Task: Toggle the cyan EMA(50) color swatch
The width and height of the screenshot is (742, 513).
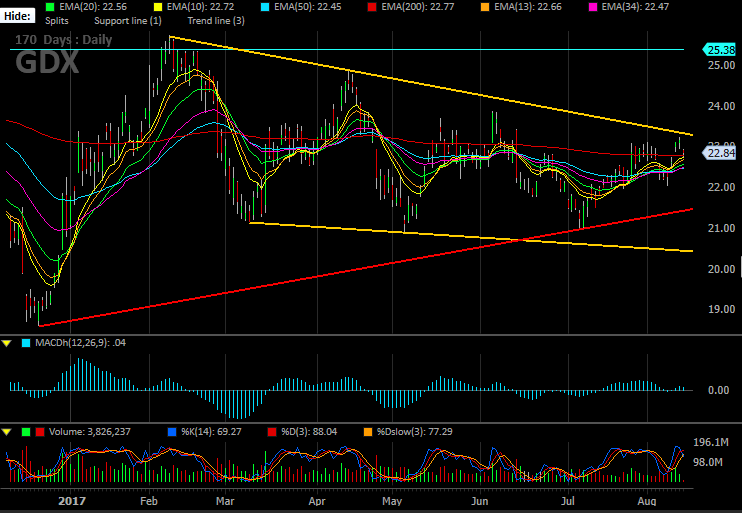Action: [265, 7]
